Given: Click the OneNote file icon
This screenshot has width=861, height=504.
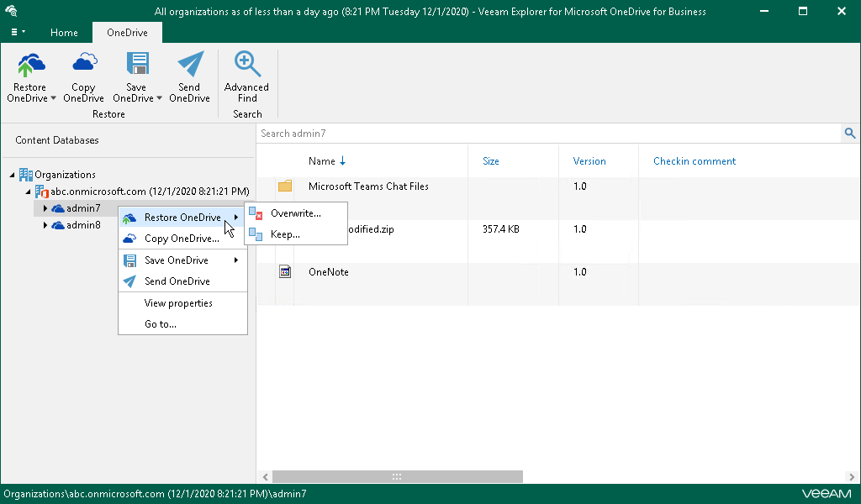Looking at the screenshot, I should tap(285, 271).
